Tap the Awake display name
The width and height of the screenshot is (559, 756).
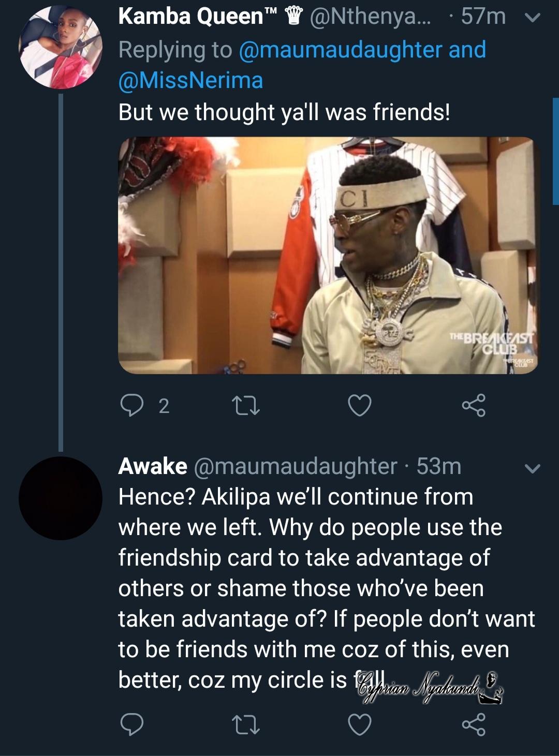click(x=153, y=467)
